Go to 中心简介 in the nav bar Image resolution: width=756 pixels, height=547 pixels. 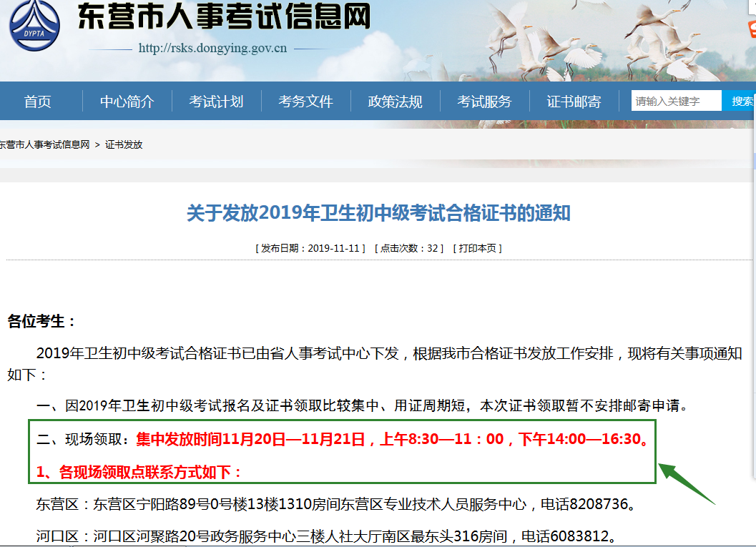coord(127,102)
